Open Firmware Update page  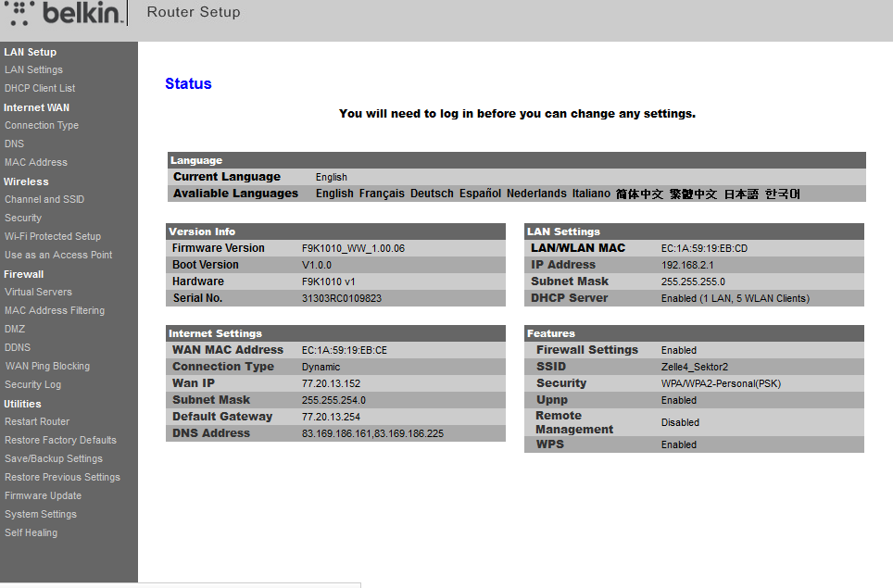(x=44, y=495)
